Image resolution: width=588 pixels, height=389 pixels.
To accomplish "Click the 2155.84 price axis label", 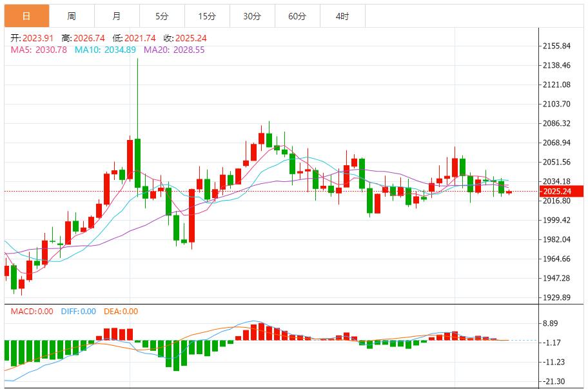I will click(x=557, y=46).
